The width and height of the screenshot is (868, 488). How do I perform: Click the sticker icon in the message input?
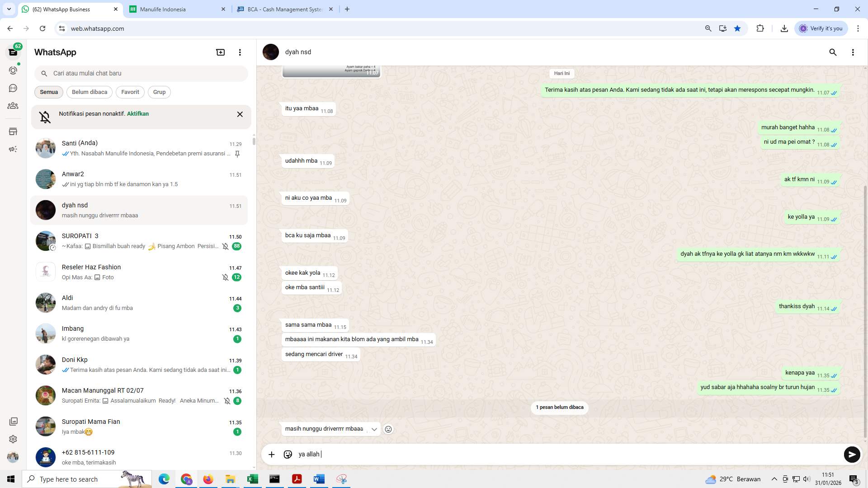288,454
